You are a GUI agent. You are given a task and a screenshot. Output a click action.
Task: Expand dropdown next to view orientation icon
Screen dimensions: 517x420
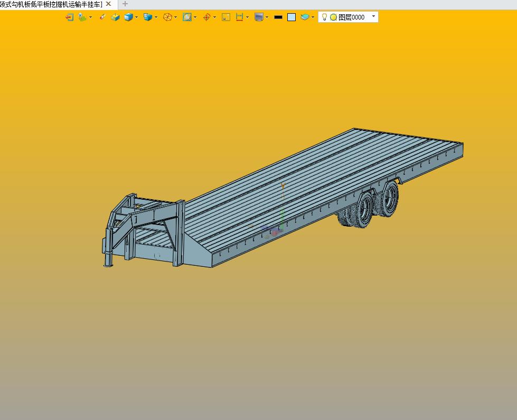click(156, 17)
